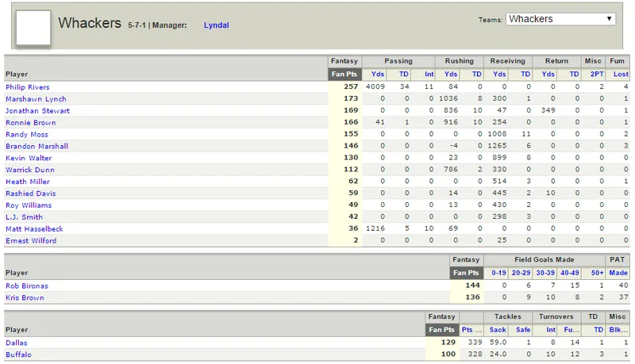This screenshot has width=635, height=364.
Task: Sort offense table by Fan Pts
Action: click(x=344, y=74)
